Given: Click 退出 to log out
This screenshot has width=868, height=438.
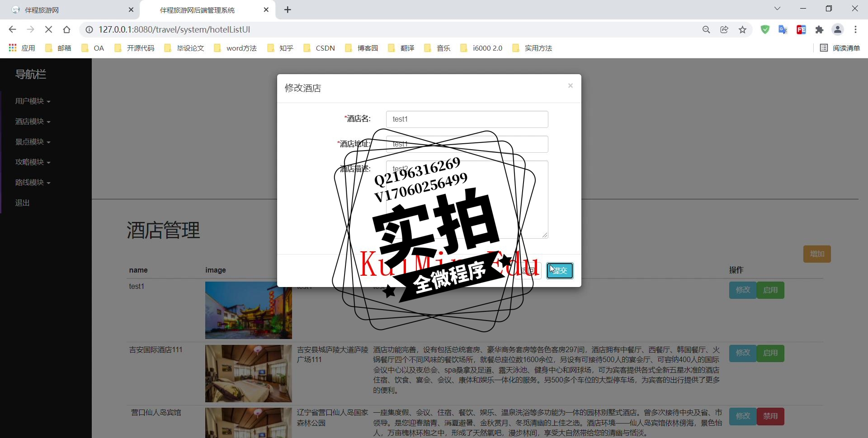Looking at the screenshot, I should tap(22, 203).
